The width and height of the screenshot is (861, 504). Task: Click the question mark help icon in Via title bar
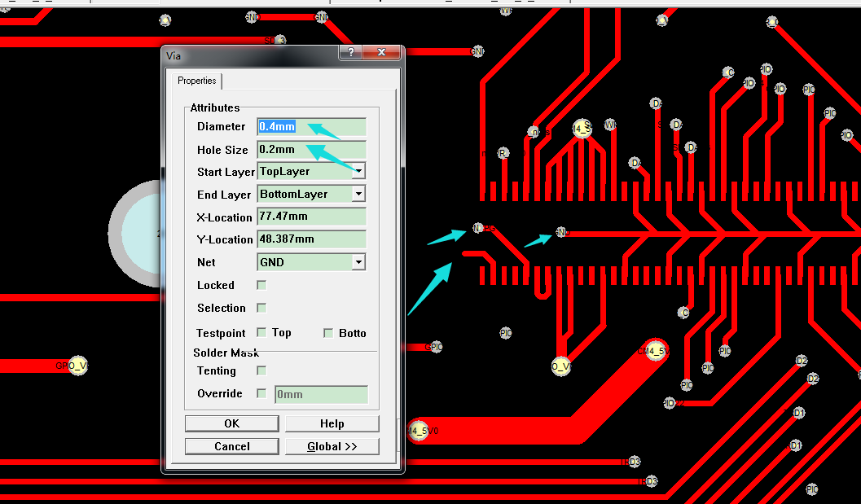pyautogui.click(x=350, y=54)
